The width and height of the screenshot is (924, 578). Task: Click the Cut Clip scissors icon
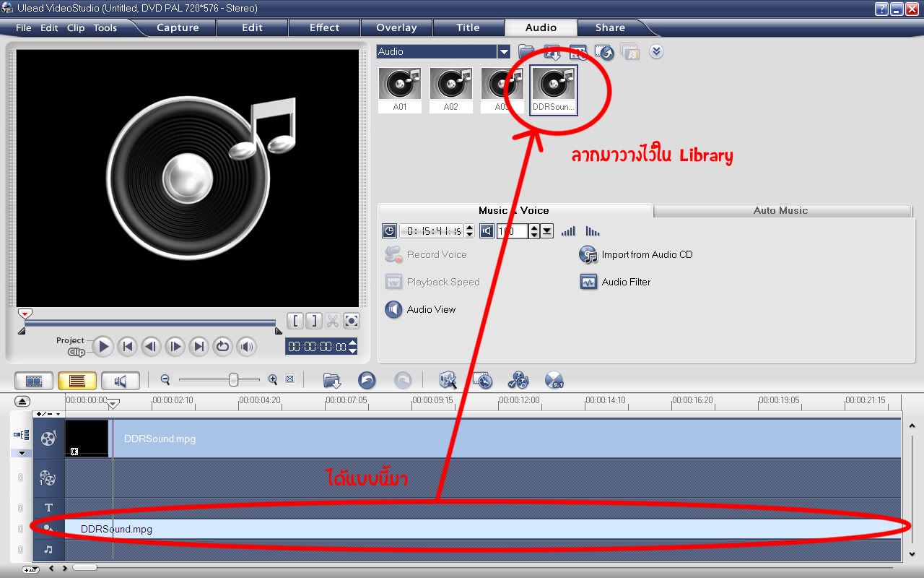(x=333, y=321)
